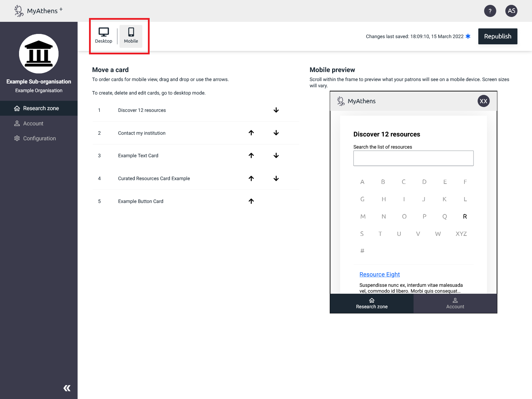Screen dimensions: 532x399
Task: Click the Republish button
Action: click(x=497, y=36)
